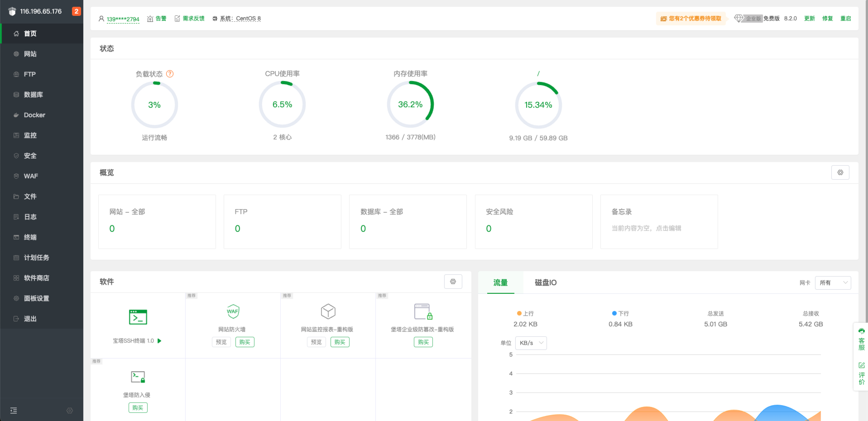Open the 软件 panel settings gear

[453, 282]
